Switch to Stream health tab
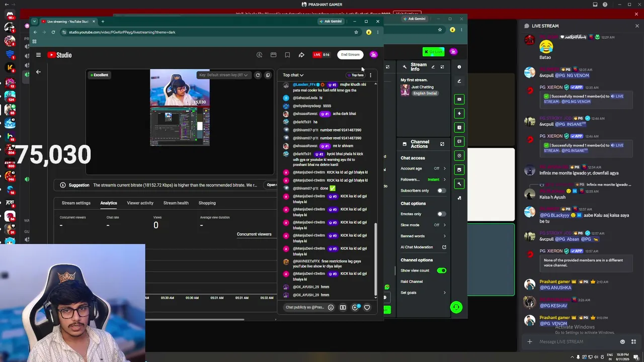This screenshot has height=362, width=644. click(176, 203)
